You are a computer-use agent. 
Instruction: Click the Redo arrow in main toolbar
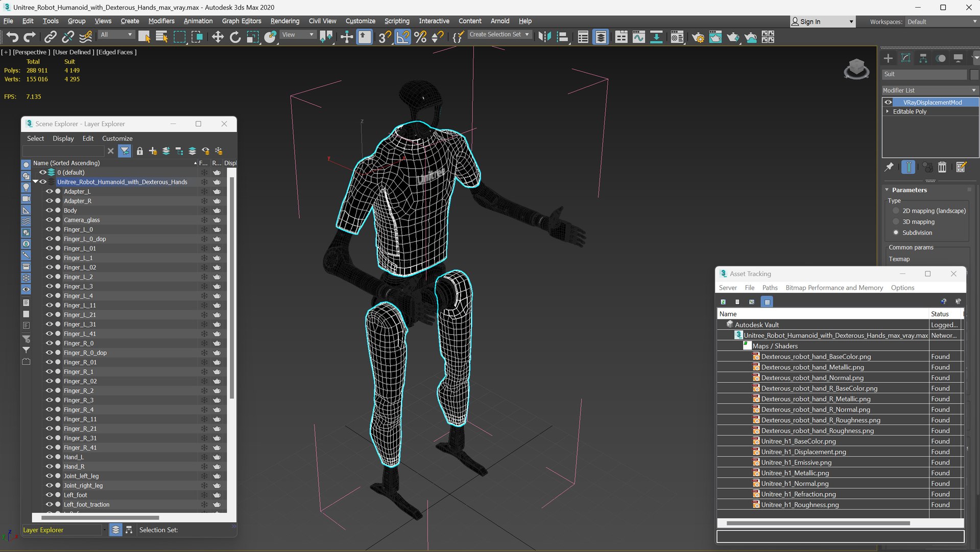coord(30,37)
